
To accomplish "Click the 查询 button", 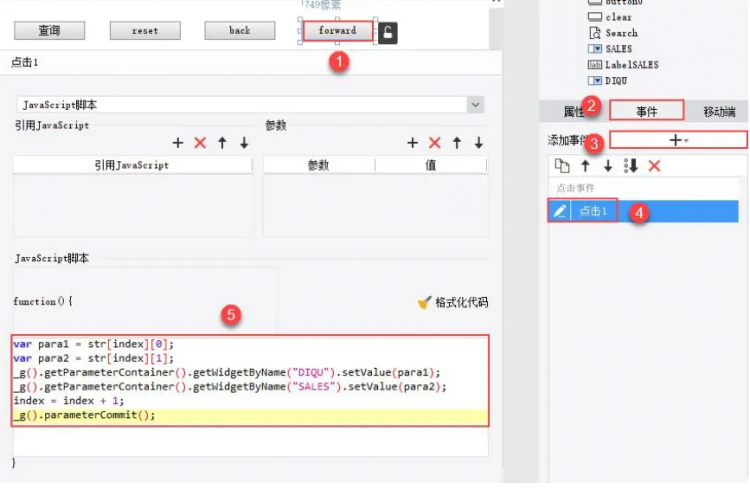I will [49, 31].
